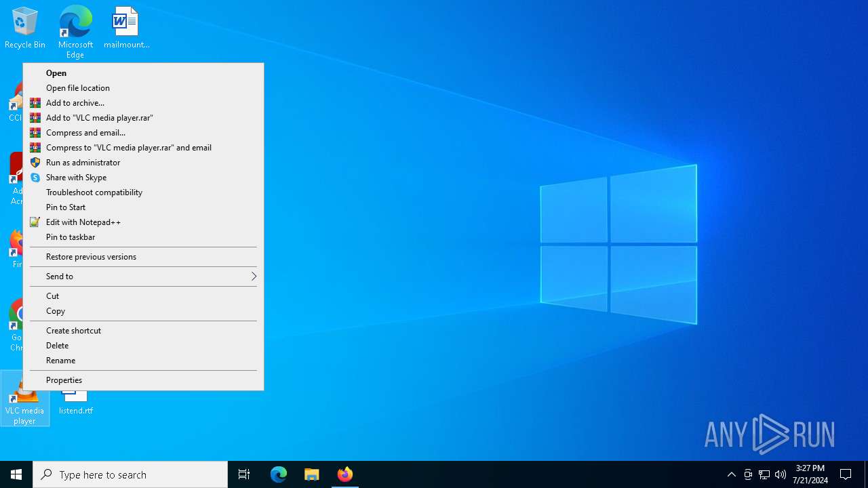Select Troubleshoot compatibility
Viewport: 868px width, 488px height.
click(143, 192)
